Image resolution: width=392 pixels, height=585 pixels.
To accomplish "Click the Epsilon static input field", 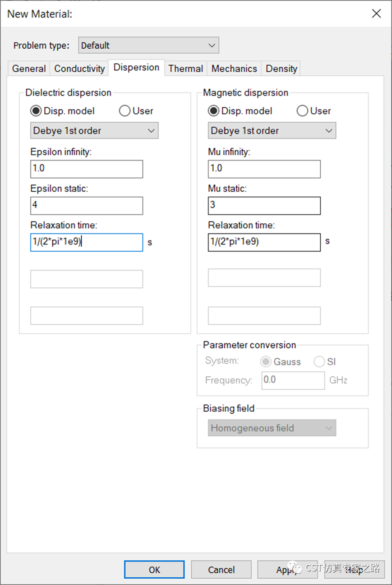I will [87, 205].
